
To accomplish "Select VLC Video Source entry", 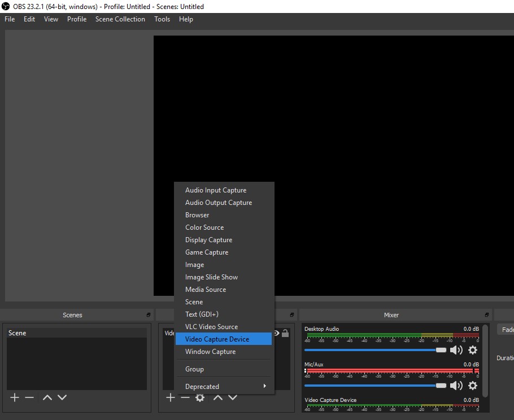I will (224, 327).
